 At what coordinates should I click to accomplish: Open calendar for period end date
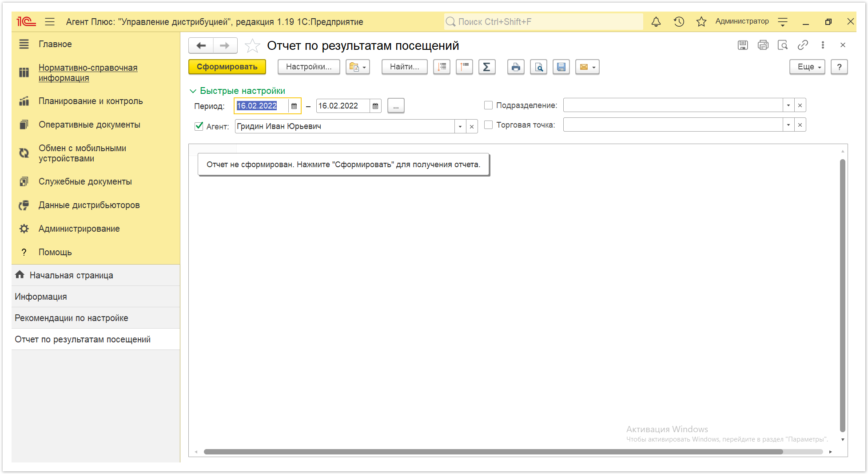375,106
